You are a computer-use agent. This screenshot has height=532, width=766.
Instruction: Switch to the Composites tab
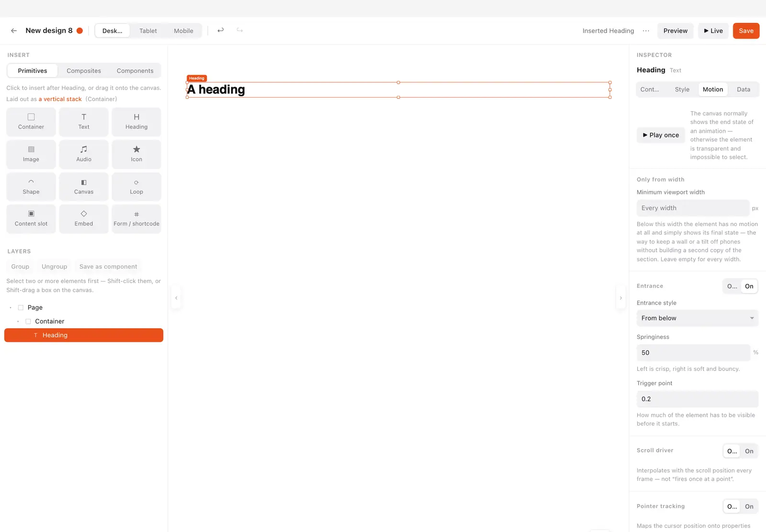[84, 71]
